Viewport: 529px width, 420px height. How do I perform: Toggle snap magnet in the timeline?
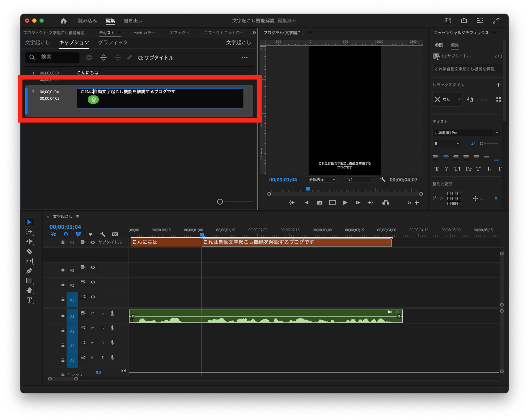65,234
